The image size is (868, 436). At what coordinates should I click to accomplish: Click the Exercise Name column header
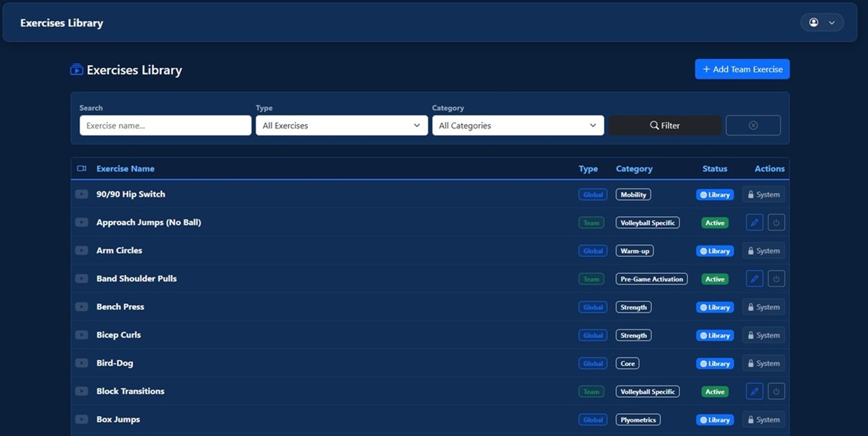pyautogui.click(x=125, y=168)
